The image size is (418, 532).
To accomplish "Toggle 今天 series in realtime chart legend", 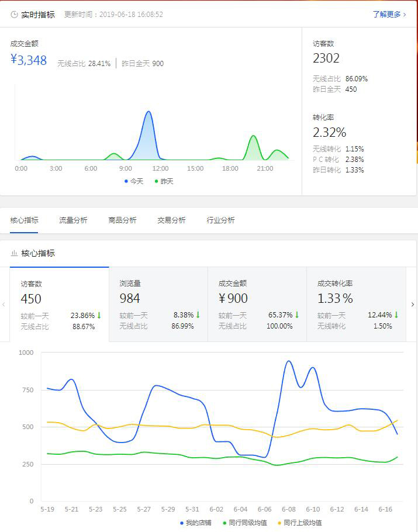I will [134, 181].
